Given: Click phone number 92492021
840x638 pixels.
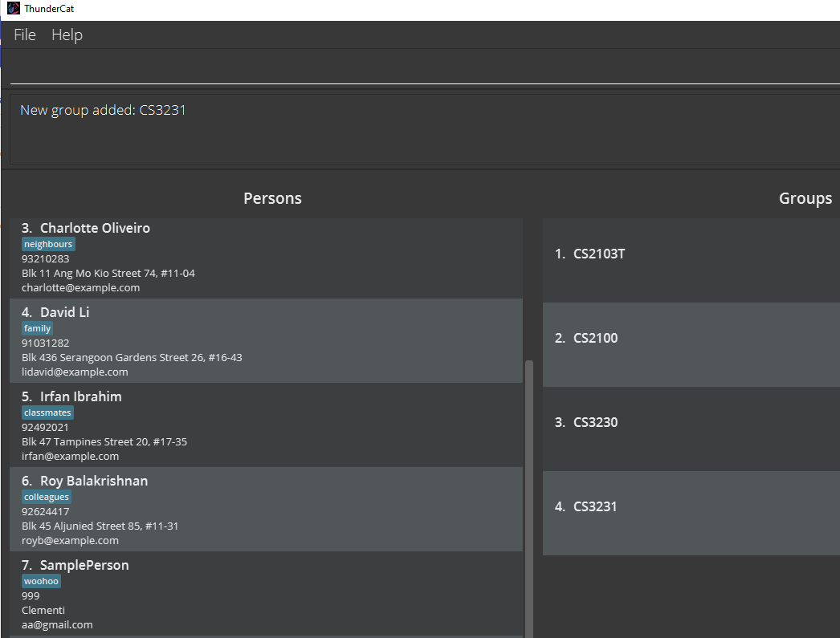Looking at the screenshot, I should [45, 428].
